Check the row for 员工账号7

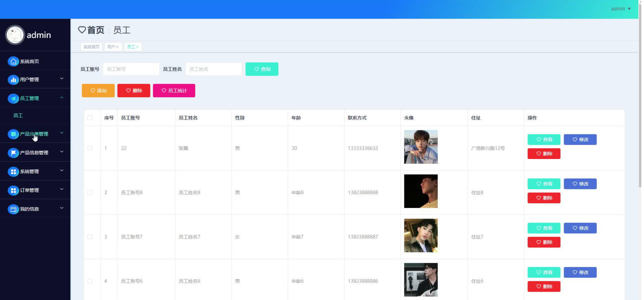tap(90, 237)
